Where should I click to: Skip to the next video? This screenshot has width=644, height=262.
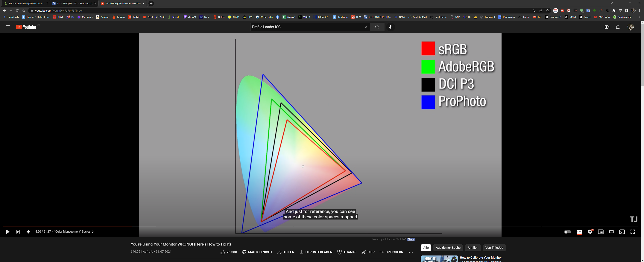point(18,232)
